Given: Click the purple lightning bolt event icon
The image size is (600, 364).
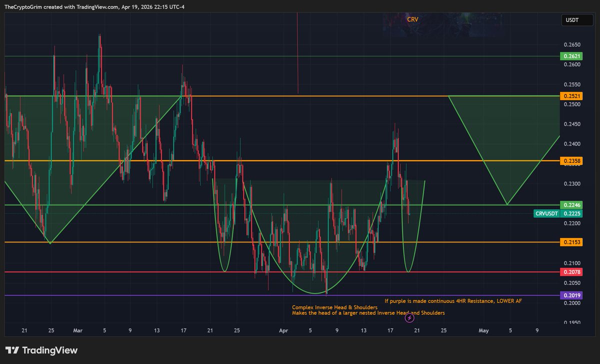Looking at the screenshot, I should (409, 317).
